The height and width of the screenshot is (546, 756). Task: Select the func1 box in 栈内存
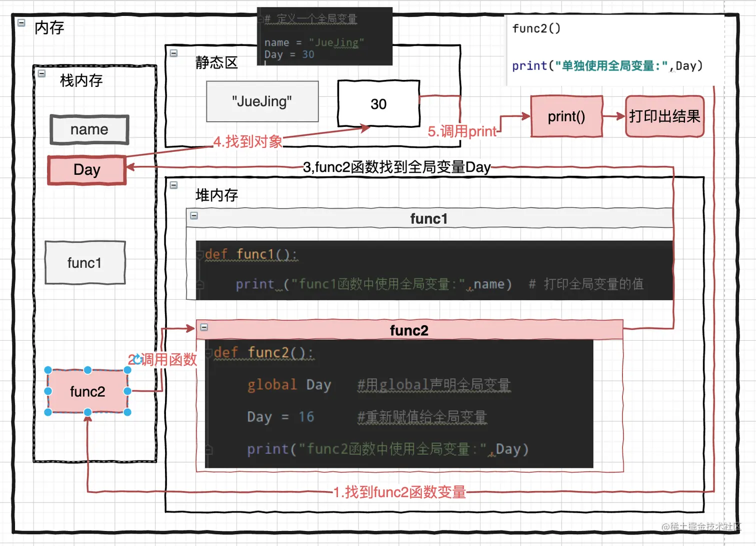pyautogui.click(x=85, y=263)
